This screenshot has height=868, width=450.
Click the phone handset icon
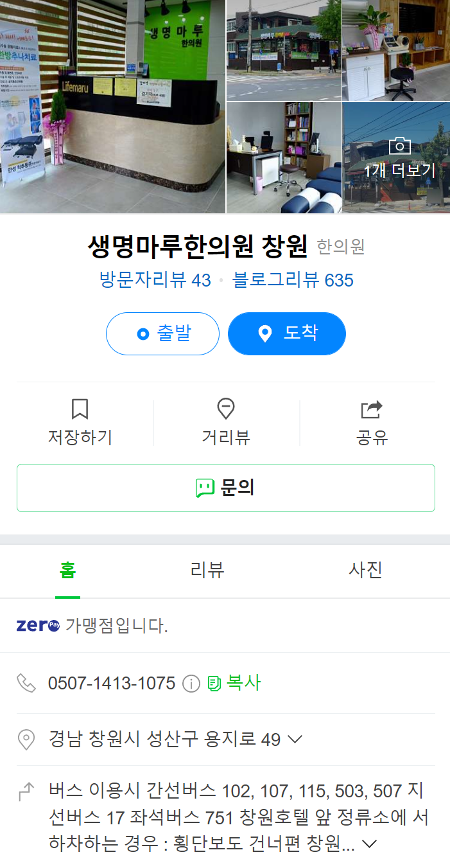[26, 683]
